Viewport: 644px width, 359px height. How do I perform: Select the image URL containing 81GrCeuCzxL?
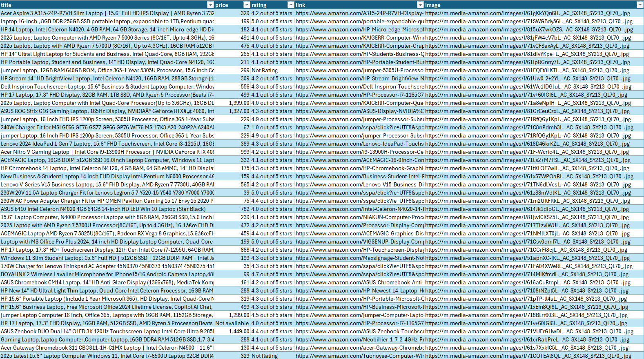534,111
